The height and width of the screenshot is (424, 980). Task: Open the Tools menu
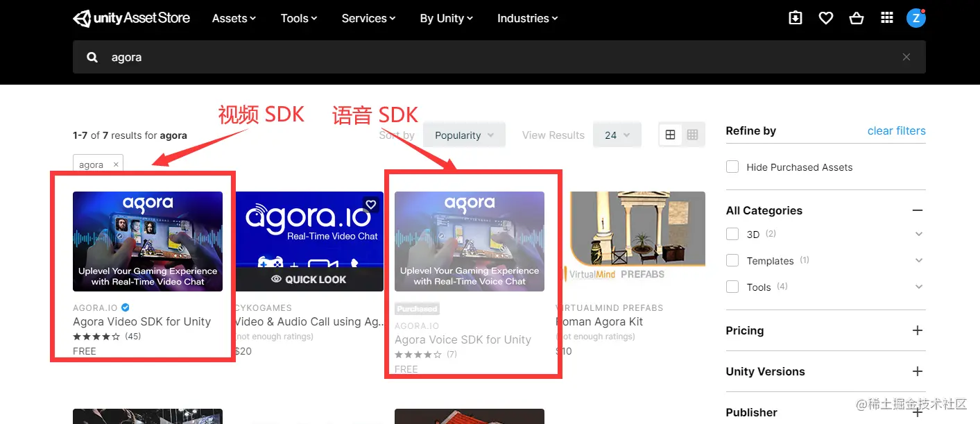point(299,18)
